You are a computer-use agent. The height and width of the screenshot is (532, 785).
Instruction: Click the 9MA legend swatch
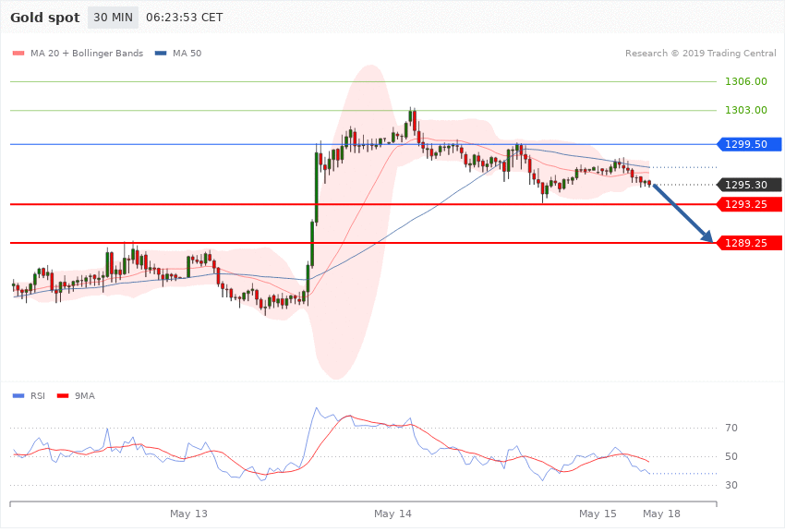[63, 396]
